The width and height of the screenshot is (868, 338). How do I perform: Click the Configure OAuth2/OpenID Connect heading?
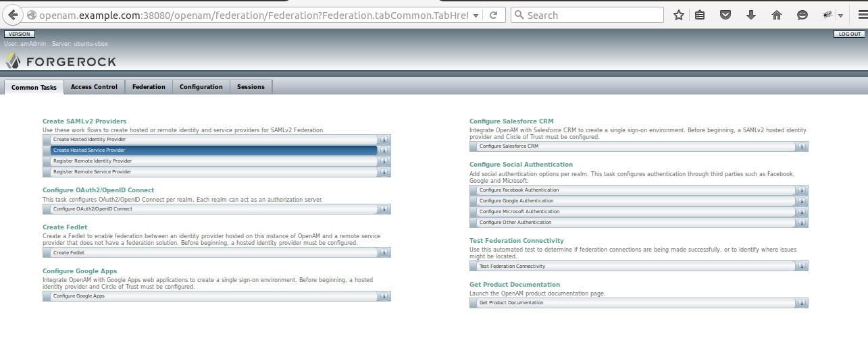tap(98, 190)
